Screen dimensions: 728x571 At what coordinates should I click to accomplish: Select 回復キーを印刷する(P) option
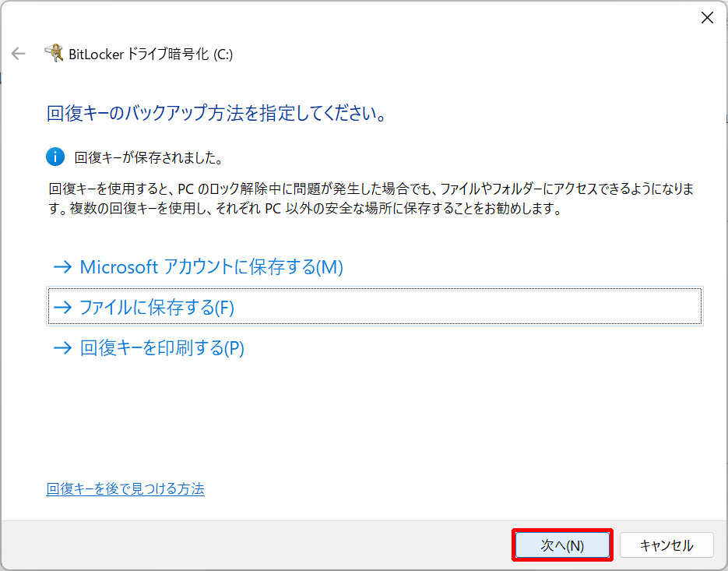pos(149,347)
